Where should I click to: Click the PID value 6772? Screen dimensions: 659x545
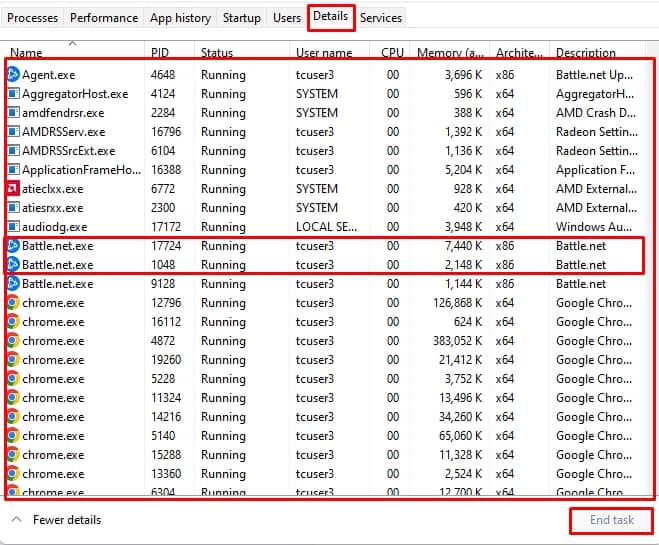163,189
